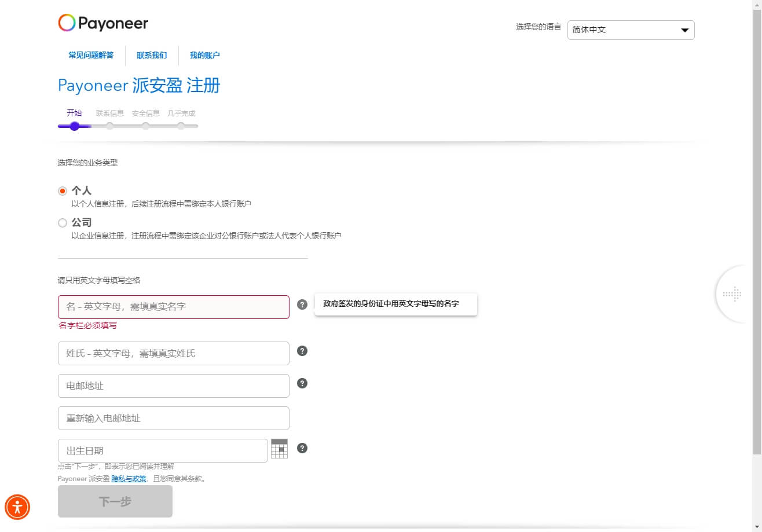Select the 个人 business type radio button
The height and width of the screenshot is (532, 762).
(63, 191)
